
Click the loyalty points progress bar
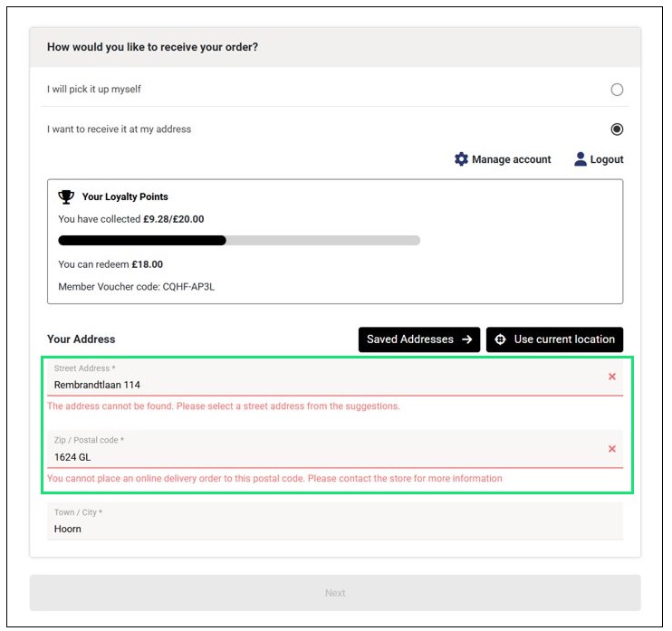(x=239, y=241)
